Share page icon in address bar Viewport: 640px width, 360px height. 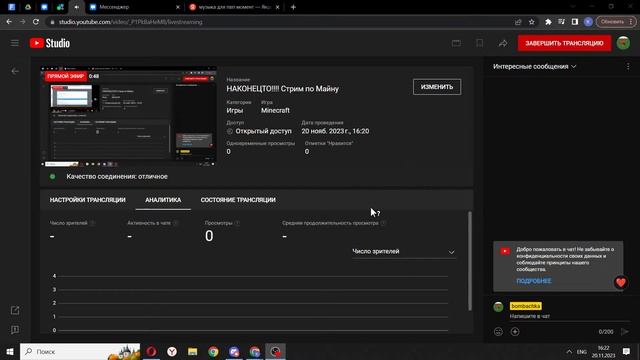[518, 22]
